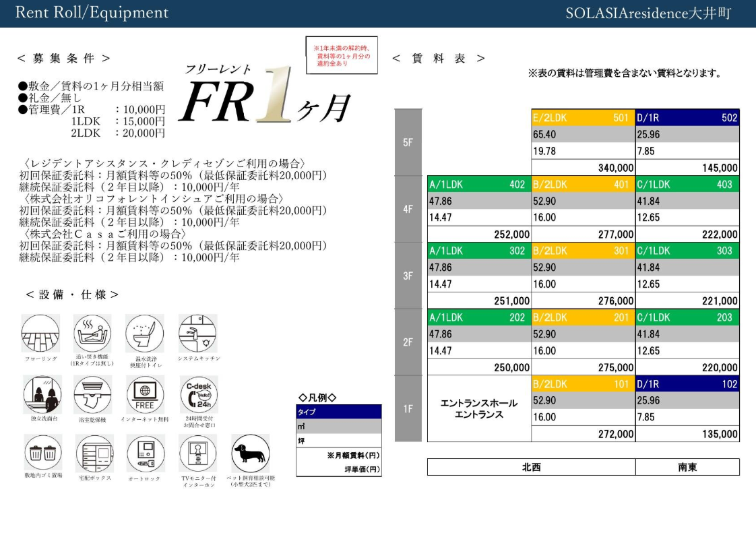Viewport: 756px width, 533px height.
Task: Click the 340,000 rent value cell
Action: [x=583, y=168]
